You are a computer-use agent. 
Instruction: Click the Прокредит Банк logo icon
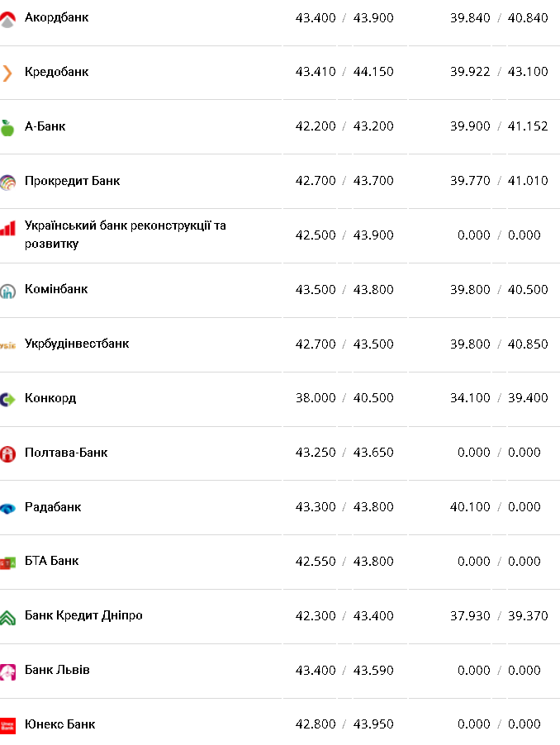[x=7, y=182]
